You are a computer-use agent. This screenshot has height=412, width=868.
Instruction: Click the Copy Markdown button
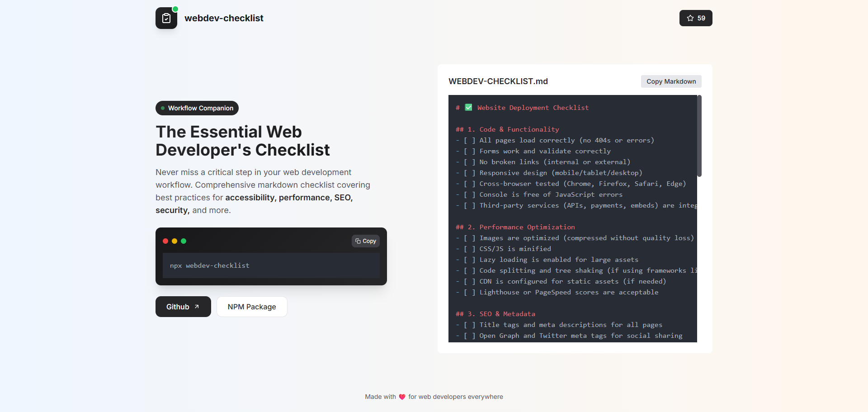[x=671, y=81]
